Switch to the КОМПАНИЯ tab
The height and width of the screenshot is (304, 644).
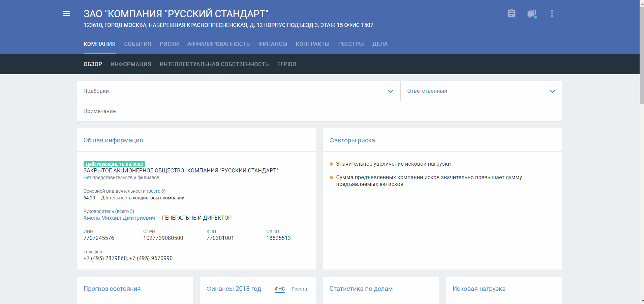click(99, 44)
